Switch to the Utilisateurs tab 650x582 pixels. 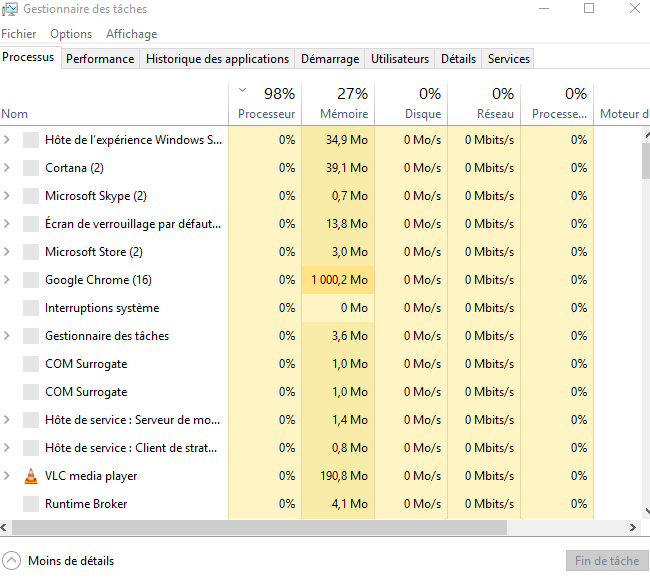(x=400, y=59)
